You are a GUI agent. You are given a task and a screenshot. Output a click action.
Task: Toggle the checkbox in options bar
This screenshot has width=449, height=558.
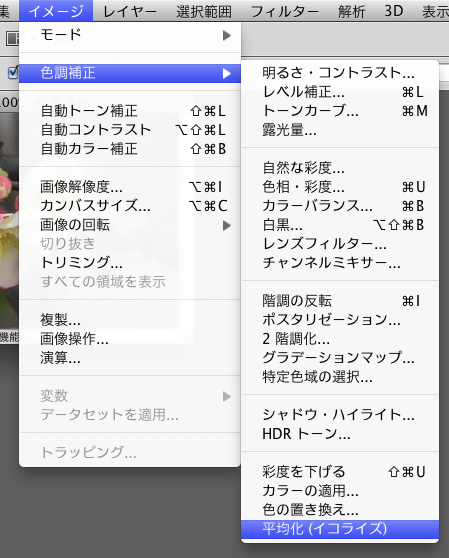(13, 73)
